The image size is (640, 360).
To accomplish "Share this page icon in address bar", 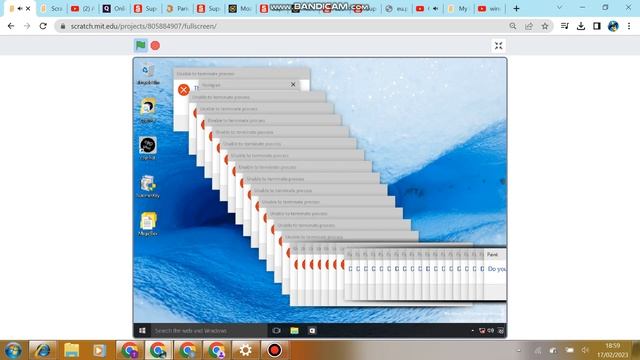I will [x=529, y=26].
